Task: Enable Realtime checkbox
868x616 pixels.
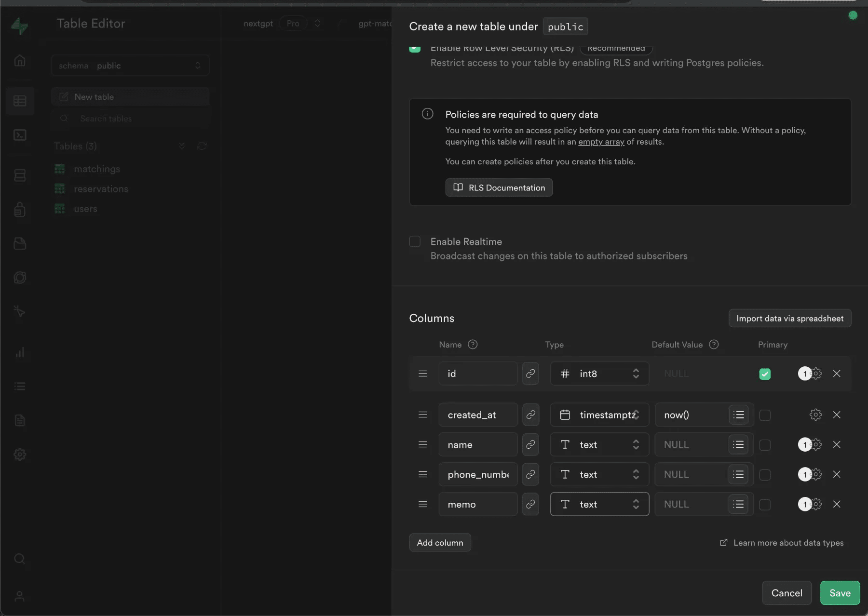Action: click(x=415, y=241)
